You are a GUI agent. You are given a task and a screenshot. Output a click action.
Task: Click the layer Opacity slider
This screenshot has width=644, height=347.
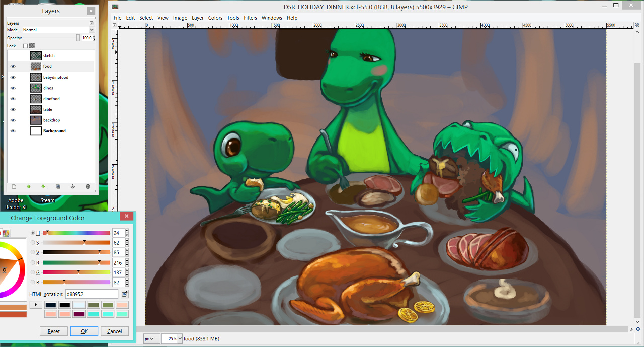51,38
